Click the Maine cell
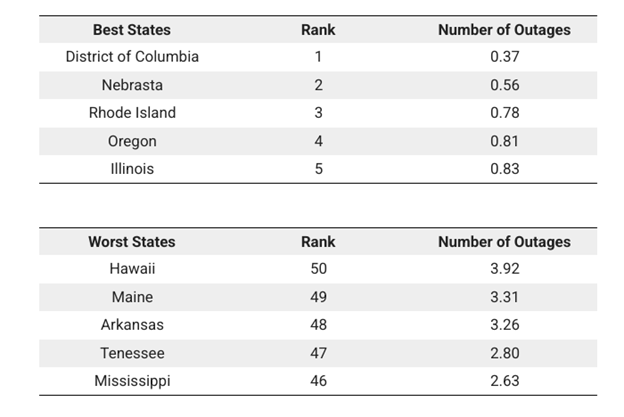The width and height of the screenshot is (624, 417). point(132,297)
